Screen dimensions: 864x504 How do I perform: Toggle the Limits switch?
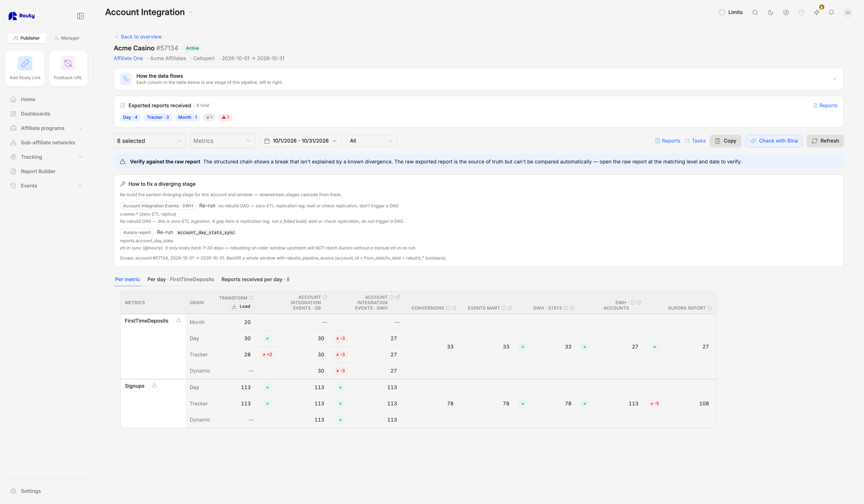point(722,12)
